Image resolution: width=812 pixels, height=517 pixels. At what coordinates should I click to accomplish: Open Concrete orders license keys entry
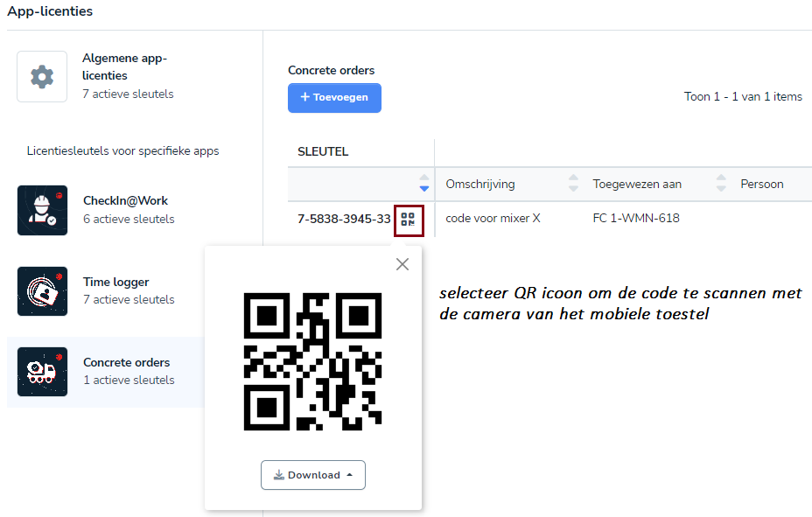click(x=106, y=372)
